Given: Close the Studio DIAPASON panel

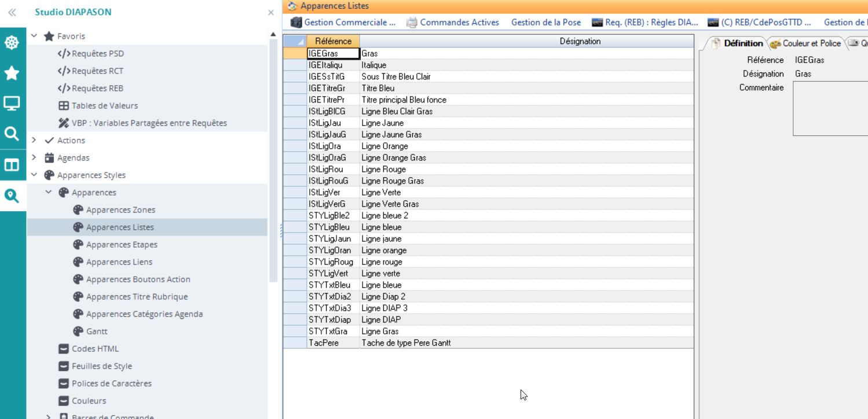Looking at the screenshot, I should pyautogui.click(x=271, y=12).
